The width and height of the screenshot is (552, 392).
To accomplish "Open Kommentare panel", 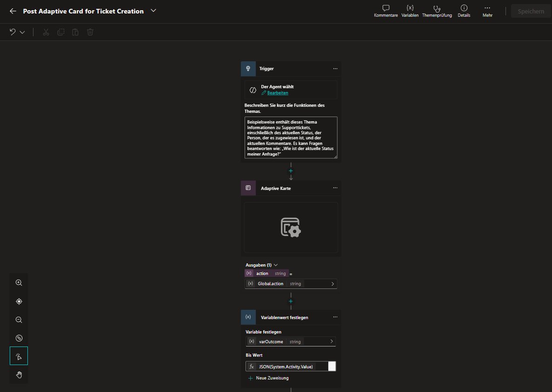I will tap(386, 11).
